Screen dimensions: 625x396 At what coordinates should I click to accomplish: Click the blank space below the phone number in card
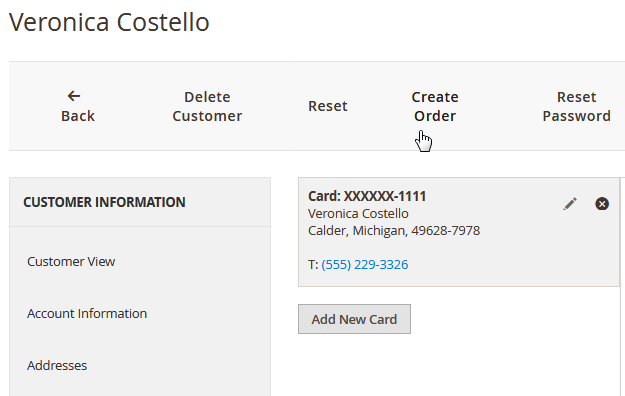tap(459, 279)
